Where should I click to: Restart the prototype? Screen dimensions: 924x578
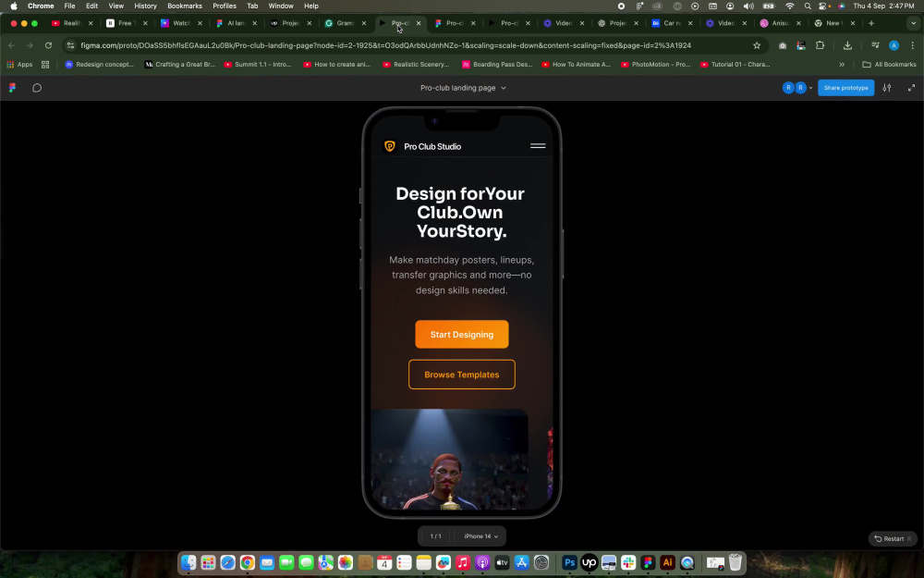[893, 538]
